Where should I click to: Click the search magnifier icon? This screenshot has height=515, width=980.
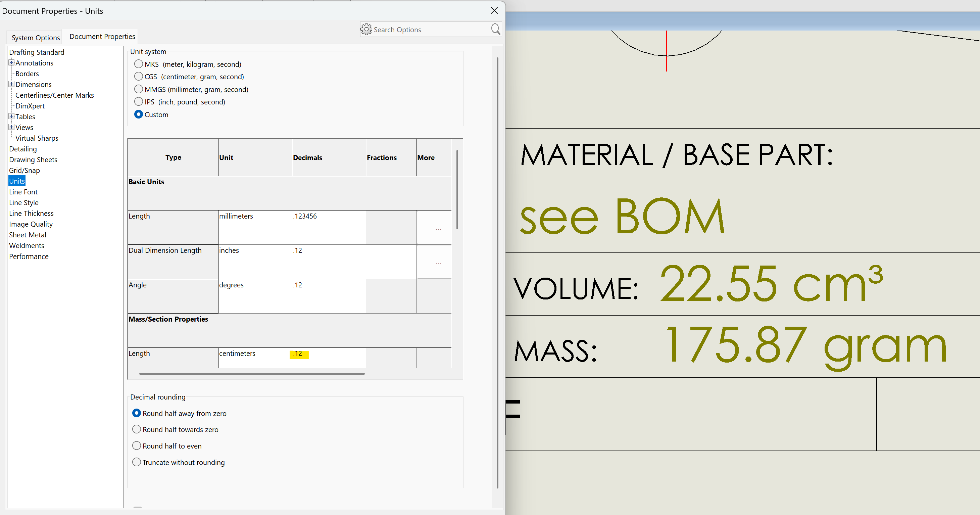(495, 29)
